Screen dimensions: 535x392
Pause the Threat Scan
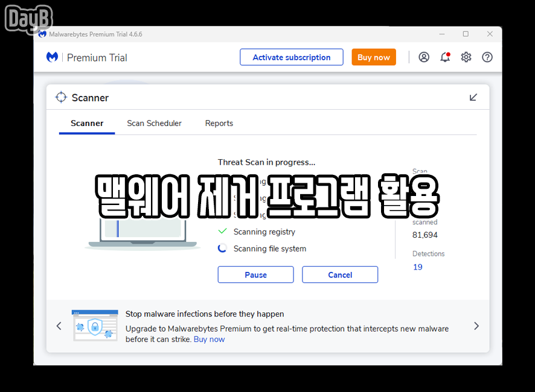click(255, 274)
